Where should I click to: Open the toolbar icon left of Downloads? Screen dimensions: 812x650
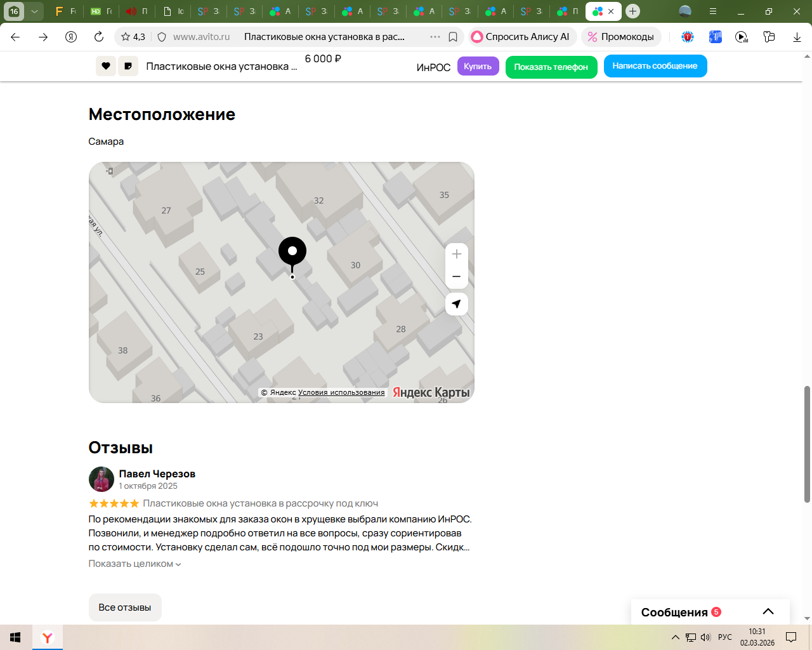pos(769,37)
